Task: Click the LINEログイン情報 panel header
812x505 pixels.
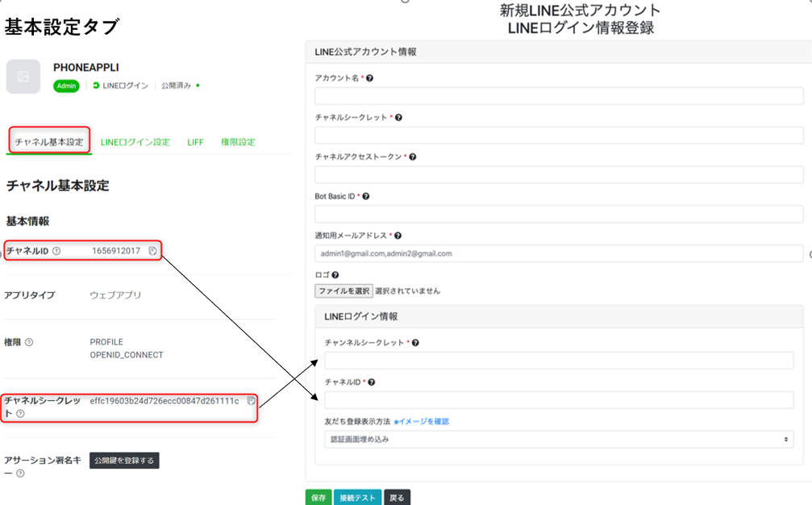Action: click(x=559, y=316)
